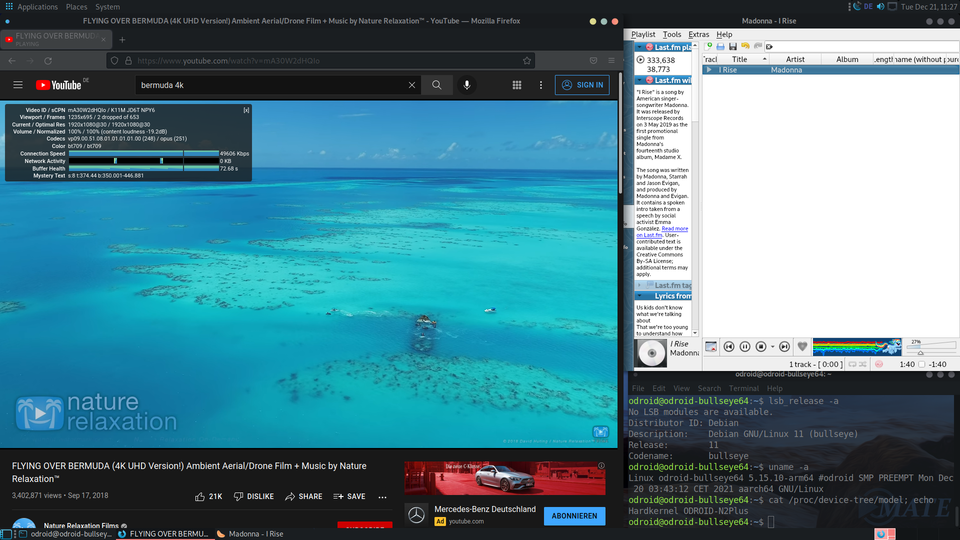Collapse the Lyrics section
This screenshot has height=540, width=960.
coord(639,296)
